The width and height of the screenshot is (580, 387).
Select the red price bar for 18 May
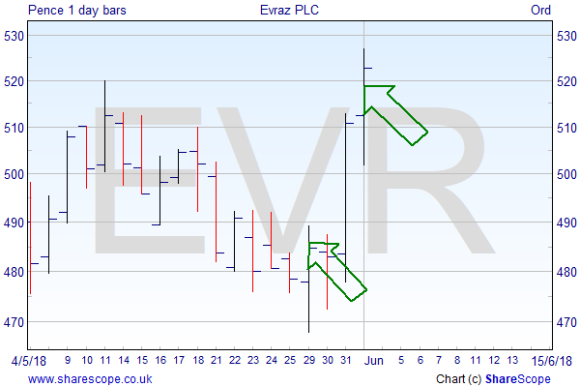pos(198,169)
